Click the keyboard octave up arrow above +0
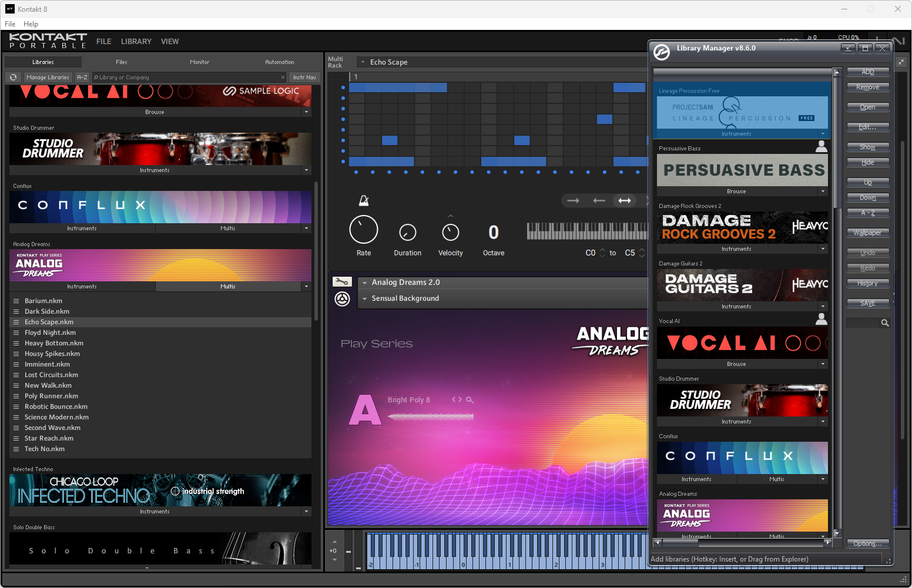912x588 pixels. click(334, 542)
